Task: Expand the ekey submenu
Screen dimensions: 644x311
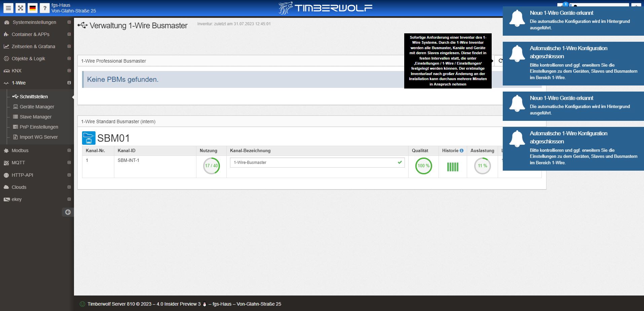Action: click(x=69, y=199)
